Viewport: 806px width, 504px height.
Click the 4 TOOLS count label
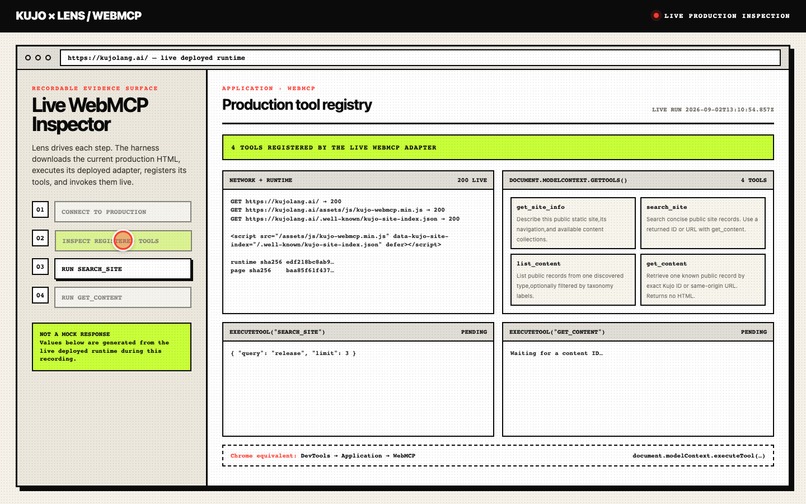754,181
